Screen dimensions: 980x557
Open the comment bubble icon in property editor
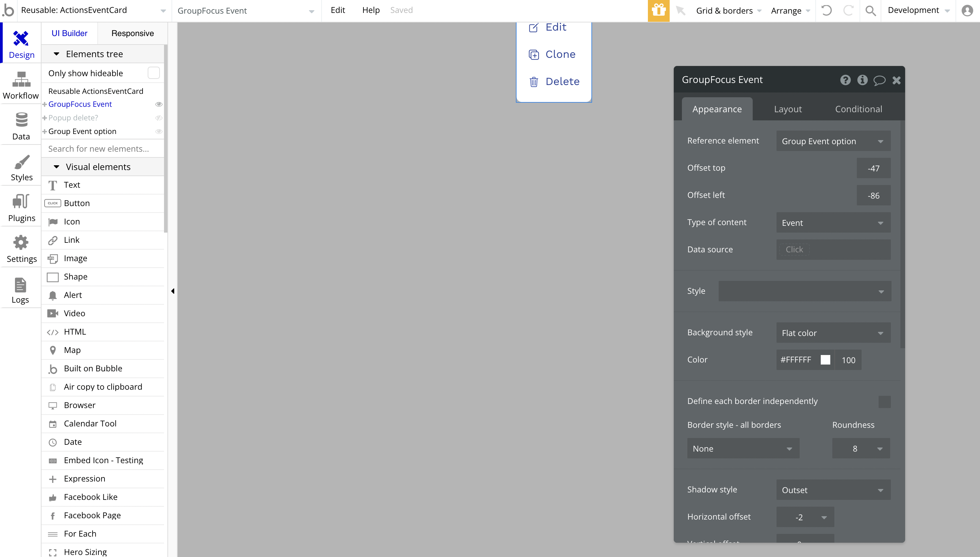pos(879,80)
